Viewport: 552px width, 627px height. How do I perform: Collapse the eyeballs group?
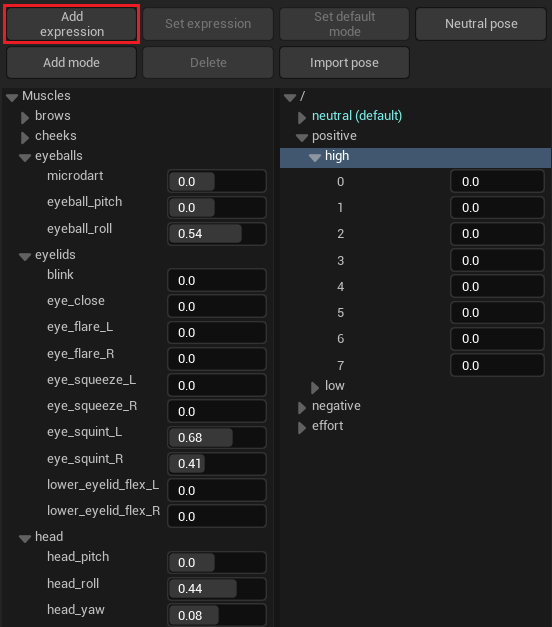tap(25, 157)
